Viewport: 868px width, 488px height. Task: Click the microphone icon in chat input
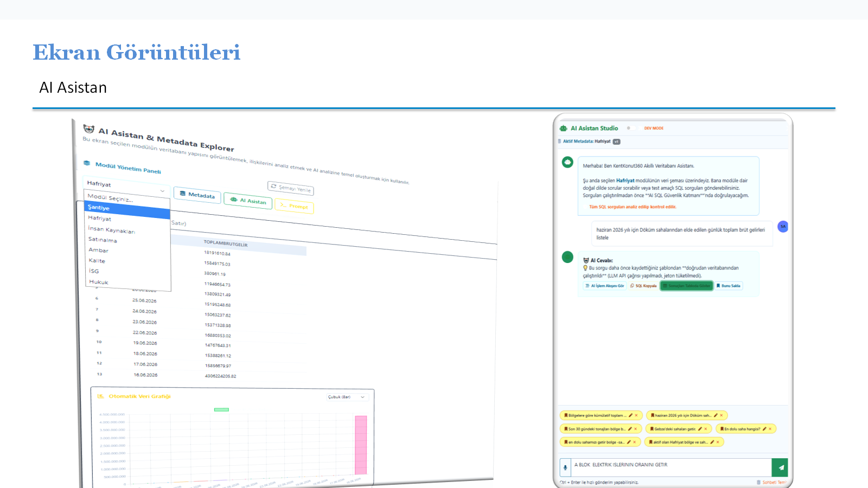pyautogui.click(x=565, y=467)
